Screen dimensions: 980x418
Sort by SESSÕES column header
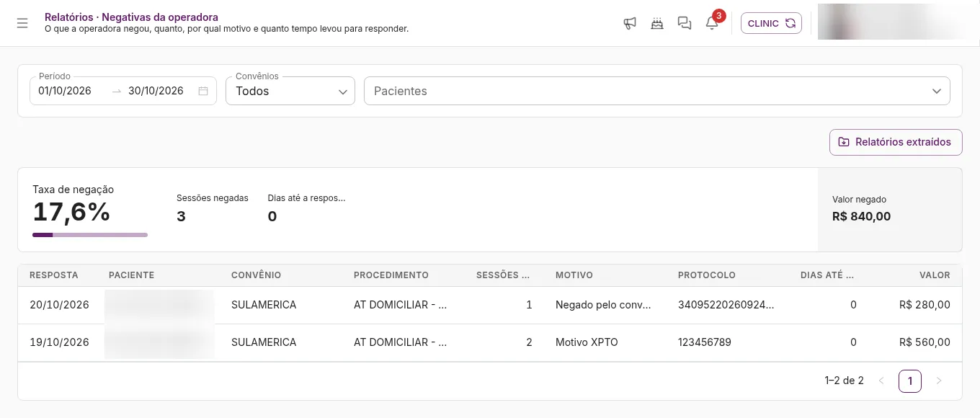(x=503, y=275)
